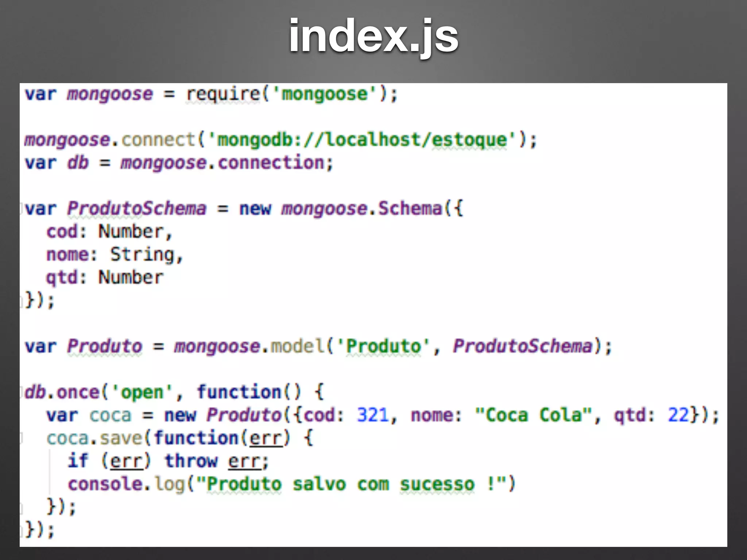The image size is (747, 560).
Task: Click the require('mongoose') call text
Action: [291, 94]
